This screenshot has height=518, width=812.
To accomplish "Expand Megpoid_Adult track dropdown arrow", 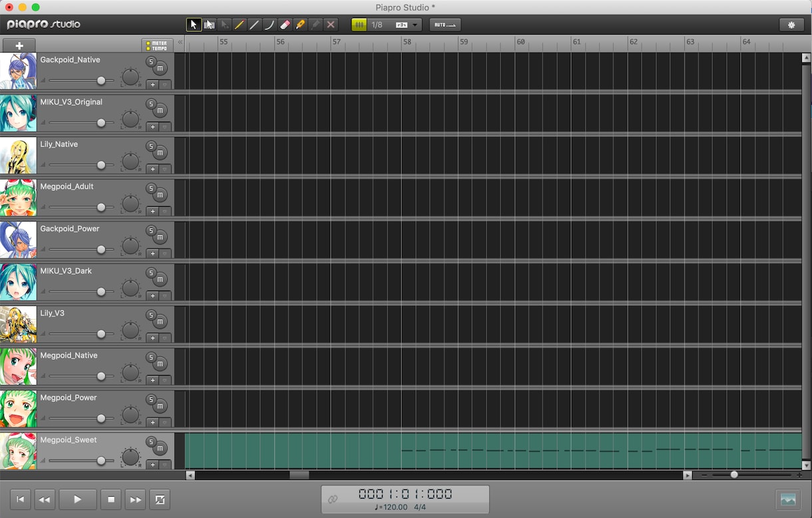I will point(164,211).
